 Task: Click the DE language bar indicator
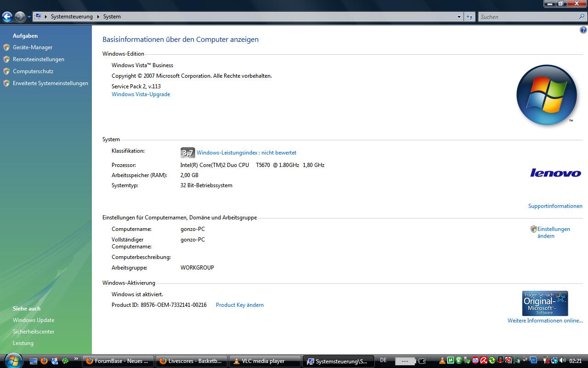pos(384,360)
